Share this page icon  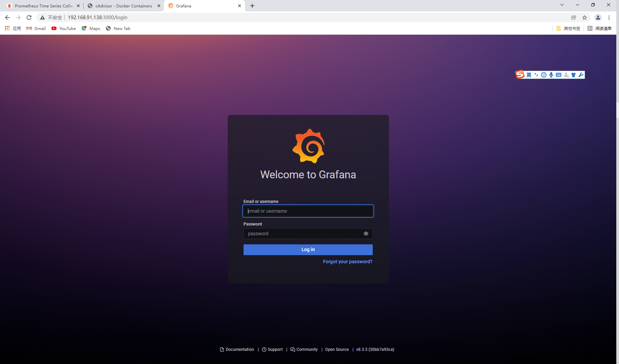coord(573,18)
